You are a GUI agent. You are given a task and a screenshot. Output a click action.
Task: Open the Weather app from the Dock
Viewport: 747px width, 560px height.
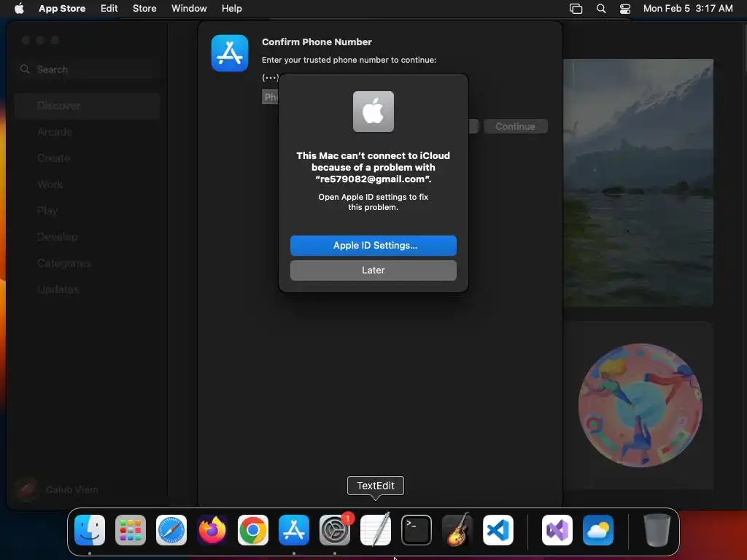(598, 530)
